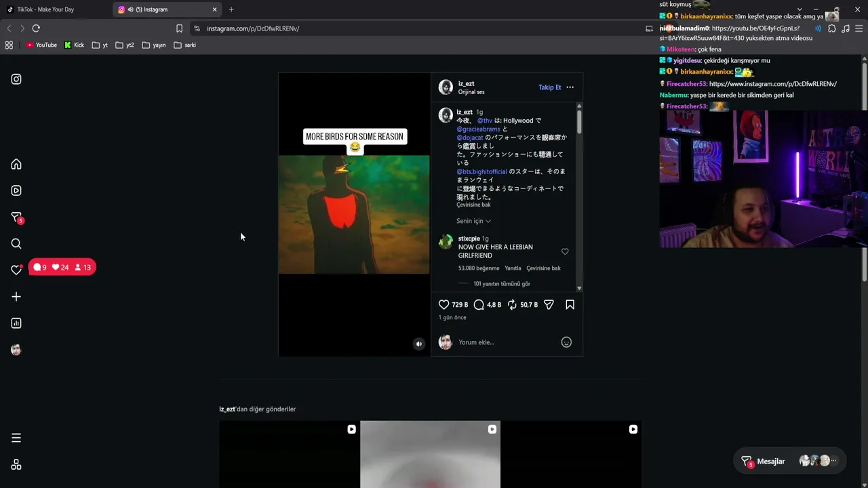The width and height of the screenshot is (868, 488).
Task: Open notifications heart icon in sidebar
Action: tap(16, 270)
